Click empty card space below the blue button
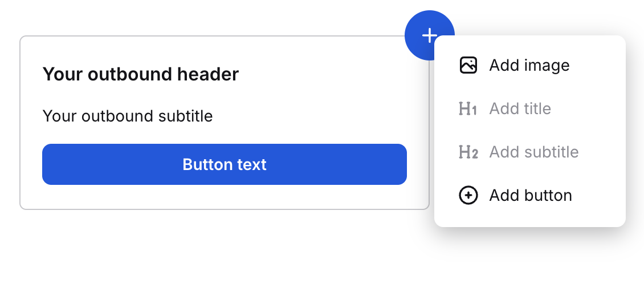Viewport: 644px width, 283px height. 224,197
